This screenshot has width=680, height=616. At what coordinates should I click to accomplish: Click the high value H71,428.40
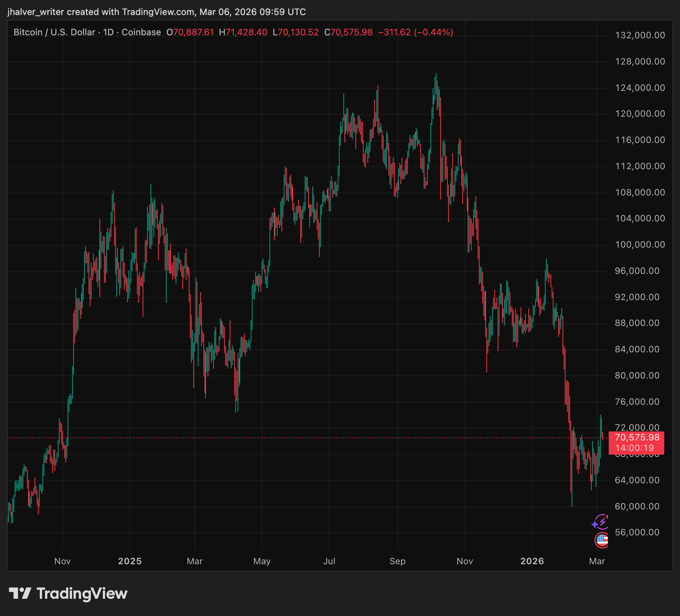pyautogui.click(x=243, y=32)
